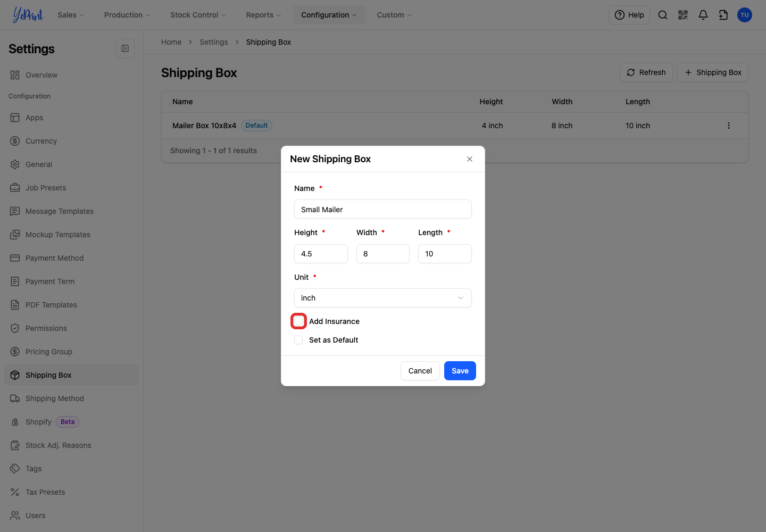The image size is (766, 532).
Task: Open the Mailer Box row actions menu
Action: (x=729, y=126)
